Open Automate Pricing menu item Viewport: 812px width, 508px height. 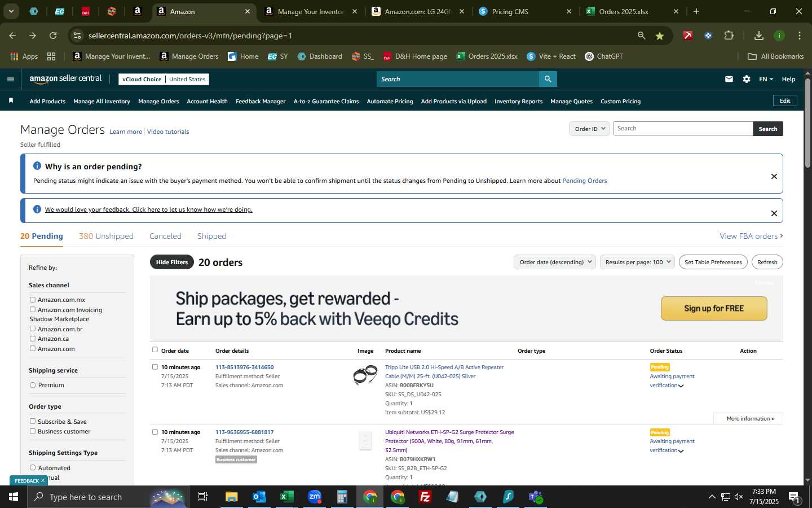coord(390,102)
